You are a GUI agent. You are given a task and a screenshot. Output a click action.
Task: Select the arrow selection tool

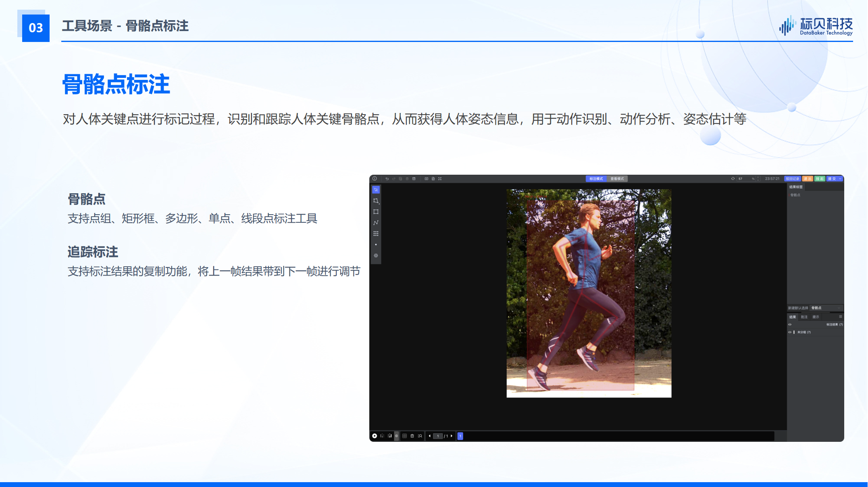376,190
